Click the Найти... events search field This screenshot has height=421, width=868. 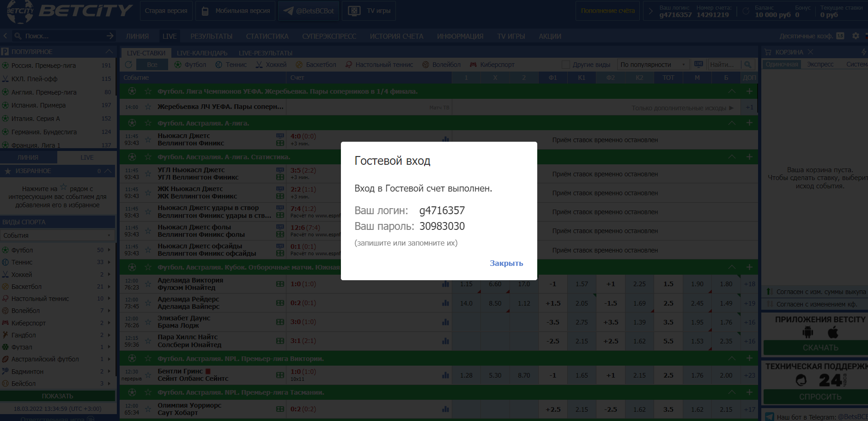(723, 65)
